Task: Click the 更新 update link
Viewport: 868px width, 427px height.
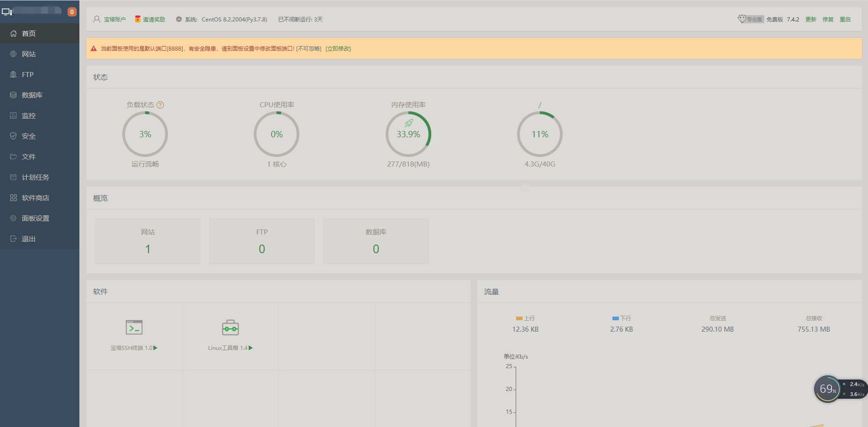Action: pyautogui.click(x=811, y=20)
